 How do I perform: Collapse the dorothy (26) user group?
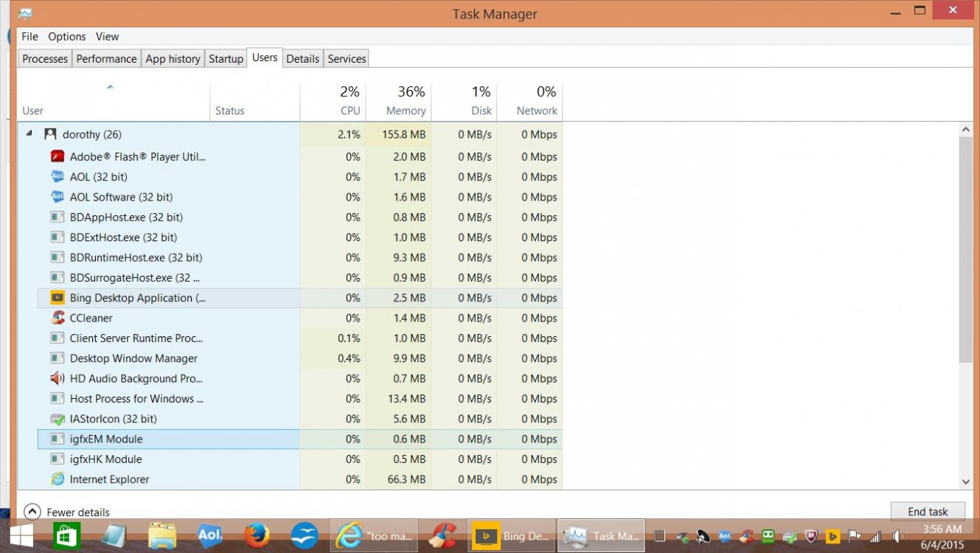coord(28,134)
